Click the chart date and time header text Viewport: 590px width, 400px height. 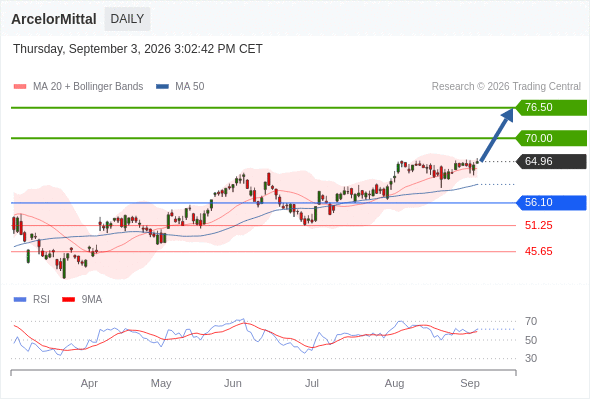(x=138, y=49)
